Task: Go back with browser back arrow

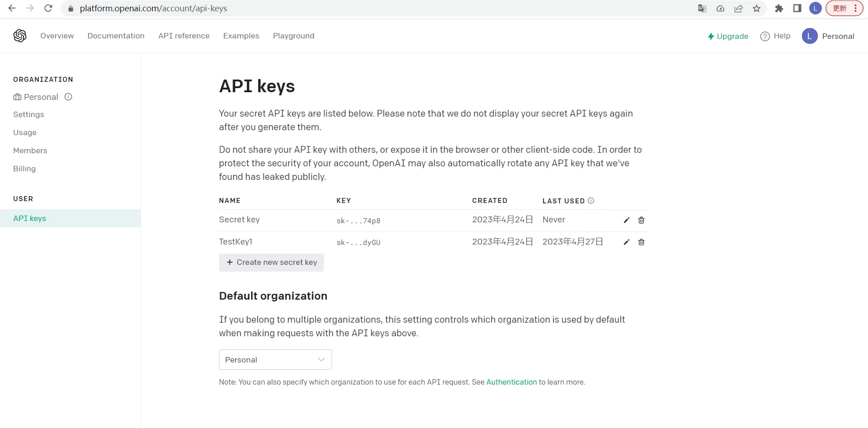Action: 12,8
